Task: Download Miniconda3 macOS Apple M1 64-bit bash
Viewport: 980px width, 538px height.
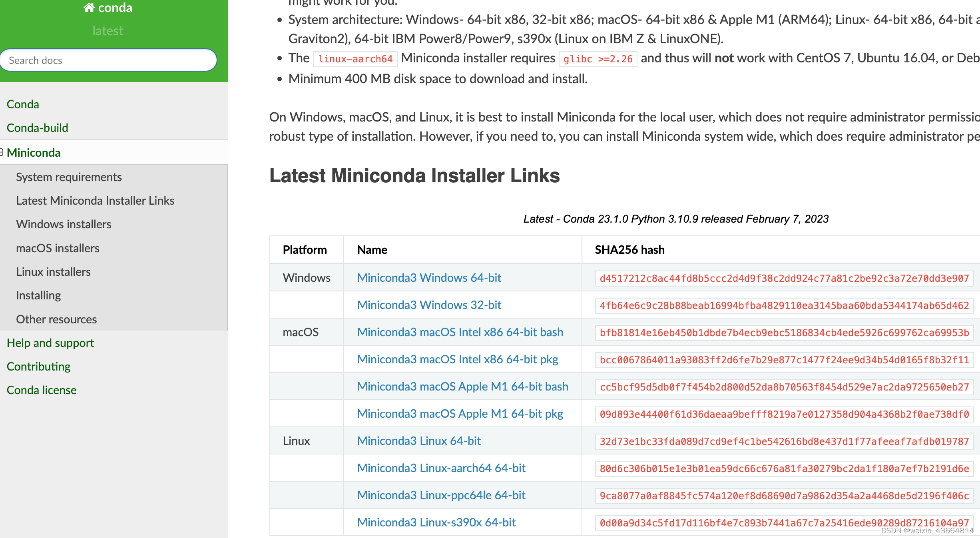Action: [462, 386]
